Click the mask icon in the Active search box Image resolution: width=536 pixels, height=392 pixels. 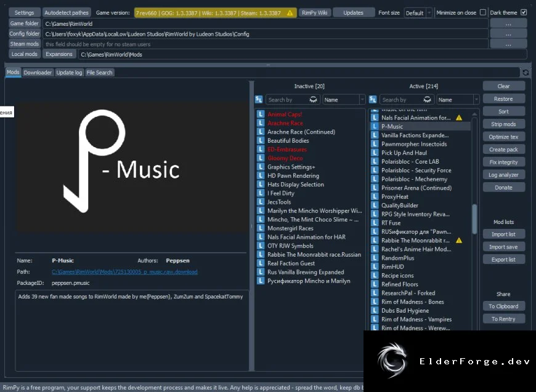428,99
